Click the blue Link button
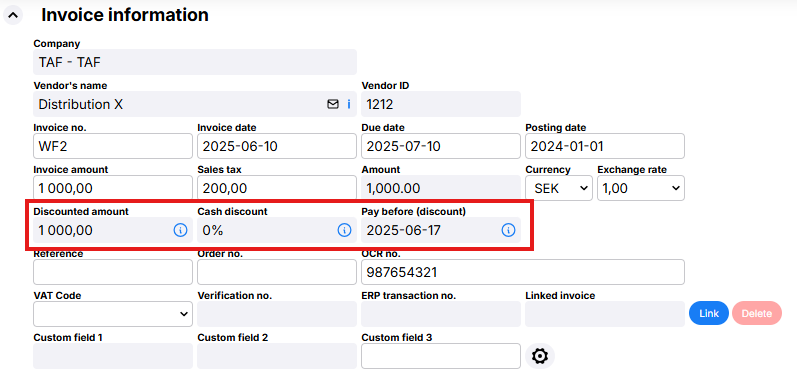The height and width of the screenshot is (374, 797). tap(709, 314)
